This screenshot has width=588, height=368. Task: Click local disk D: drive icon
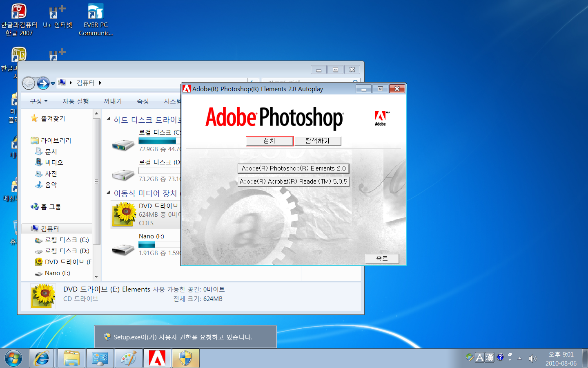[123, 175]
